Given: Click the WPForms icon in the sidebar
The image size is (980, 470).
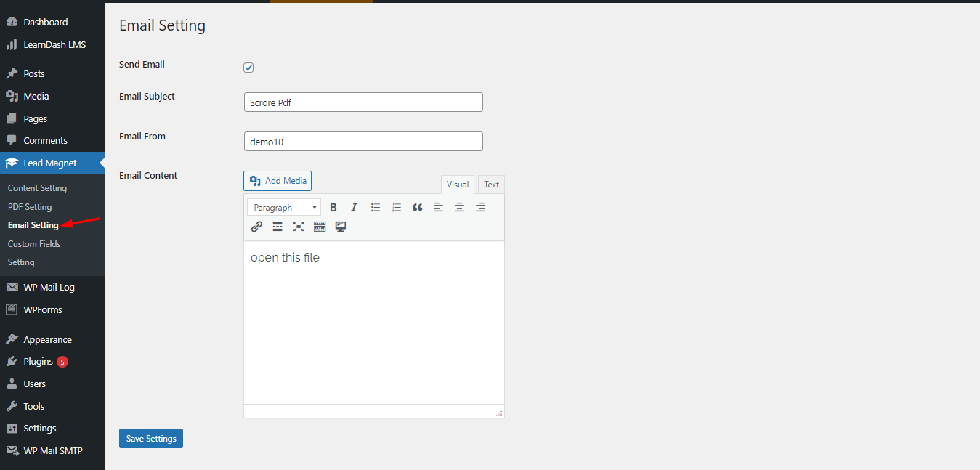Looking at the screenshot, I should 12,309.
